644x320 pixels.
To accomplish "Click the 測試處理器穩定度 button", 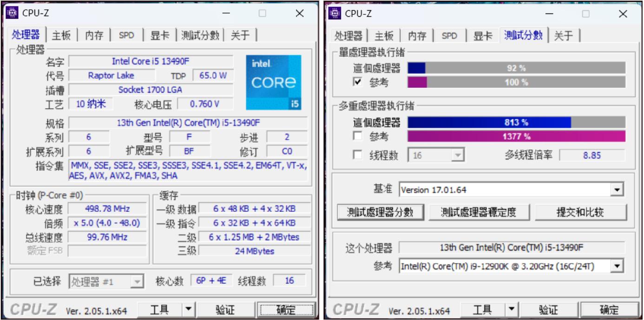I will [479, 212].
